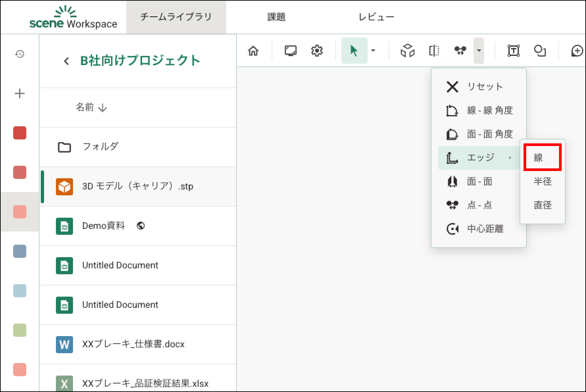Toggle the measurement tools dropdown arrow
Image resolution: width=586 pixels, height=392 pixels.
479,51
